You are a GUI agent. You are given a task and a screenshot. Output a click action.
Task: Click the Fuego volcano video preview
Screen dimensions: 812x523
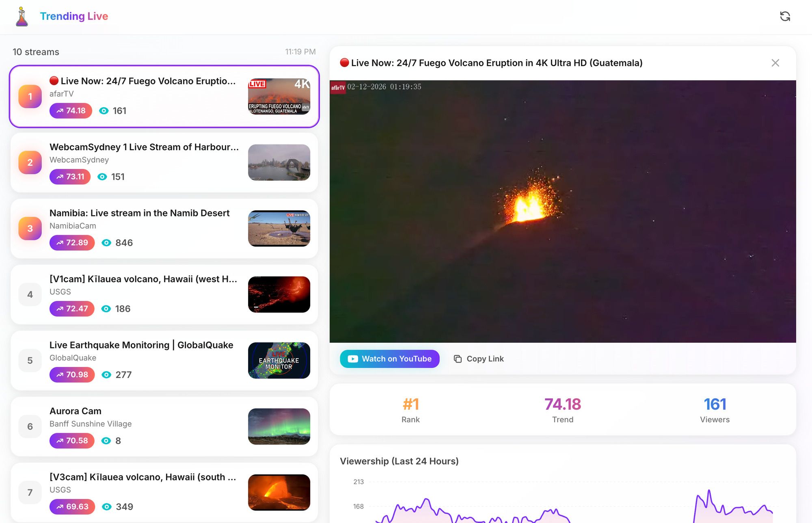click(x=562, y=211)
